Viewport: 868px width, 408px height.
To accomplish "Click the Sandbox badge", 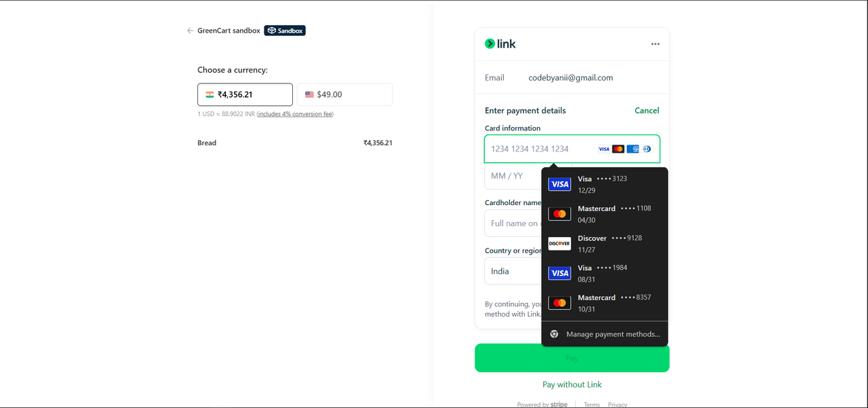I will click(x=285, y=31).
